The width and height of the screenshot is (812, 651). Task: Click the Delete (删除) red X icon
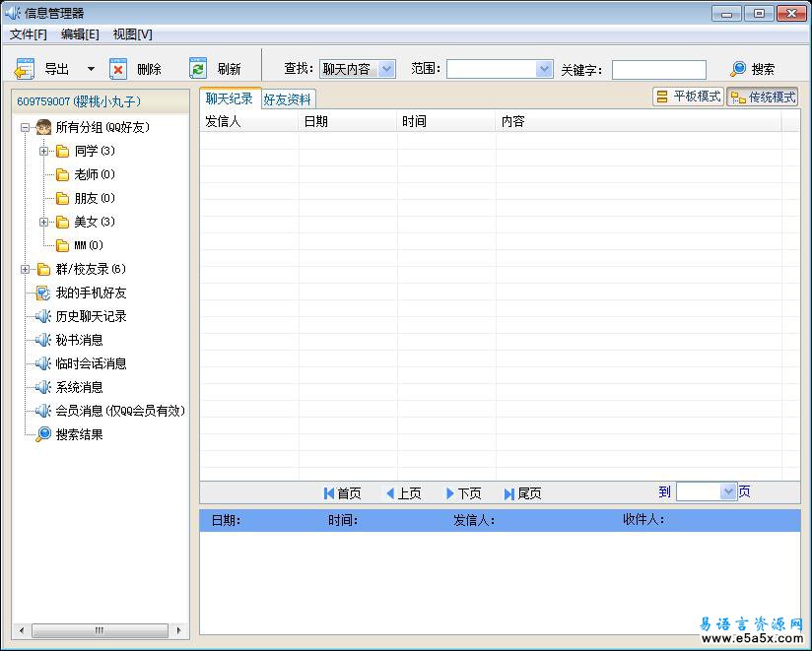click(x=118, y=69)
